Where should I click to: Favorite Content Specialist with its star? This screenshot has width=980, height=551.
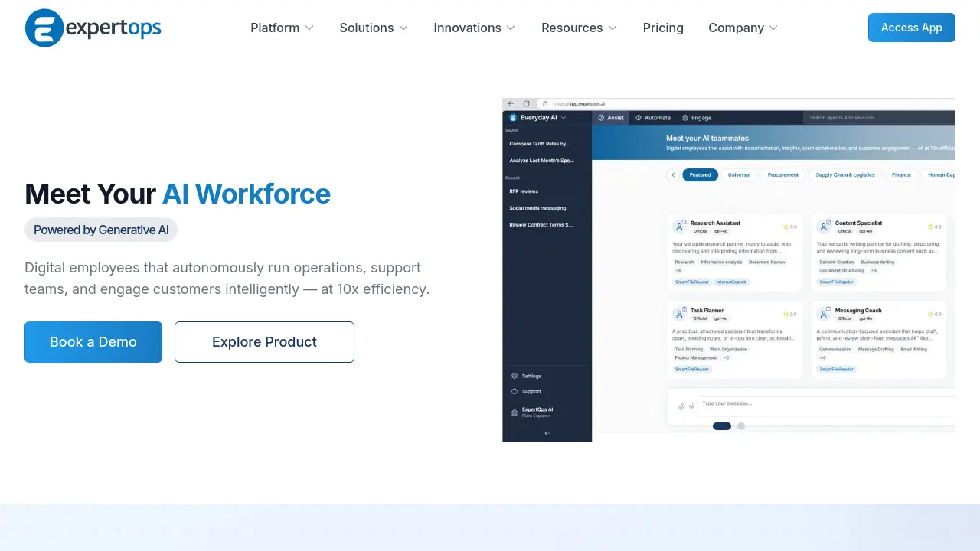930,227
